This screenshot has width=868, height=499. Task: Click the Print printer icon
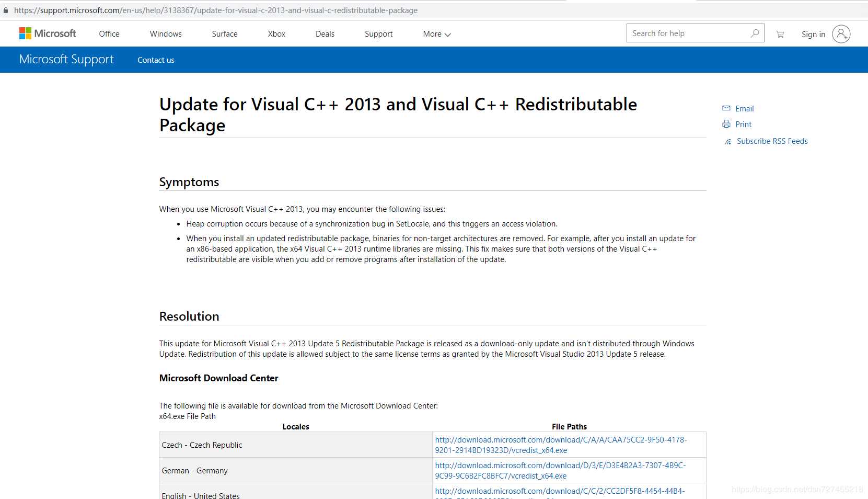click(x=726, y=124)
